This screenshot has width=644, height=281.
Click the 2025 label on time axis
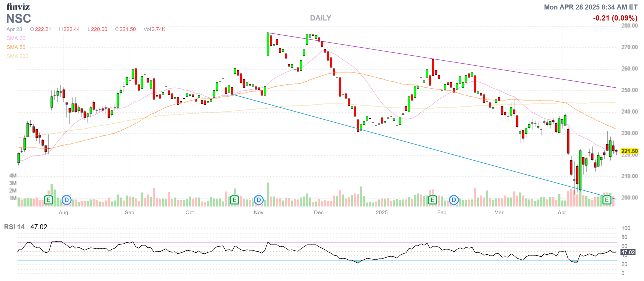pos(382,212)
